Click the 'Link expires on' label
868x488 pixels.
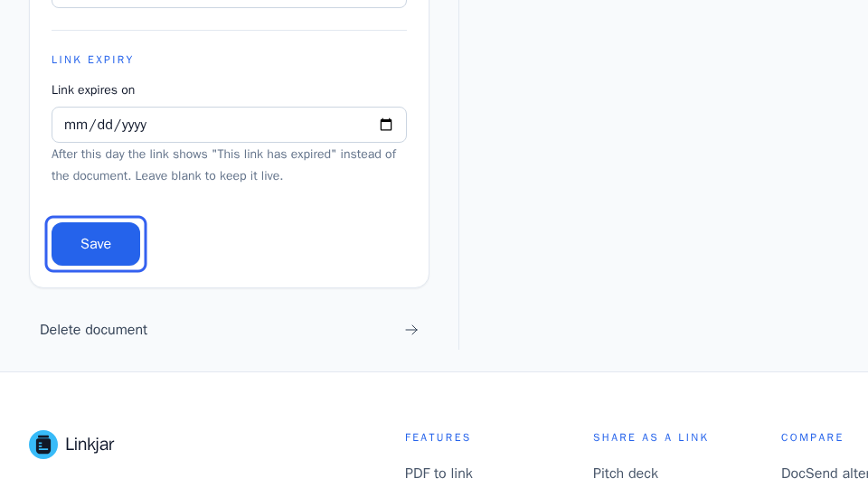pos(93,90)
